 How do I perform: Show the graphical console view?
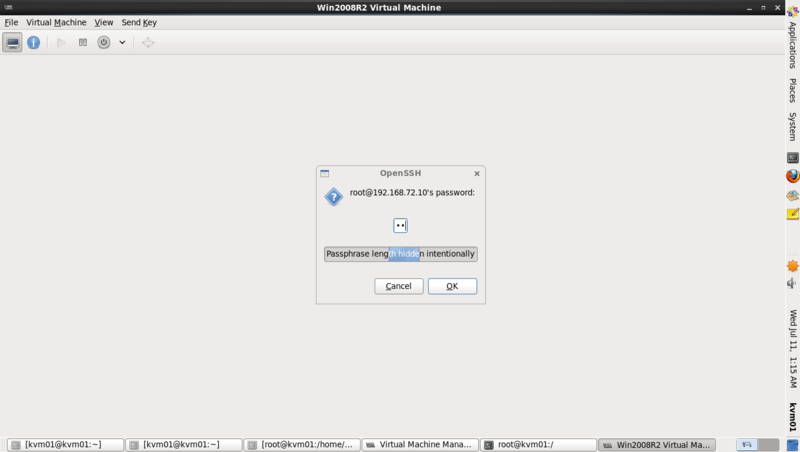(x=12, y=42)
